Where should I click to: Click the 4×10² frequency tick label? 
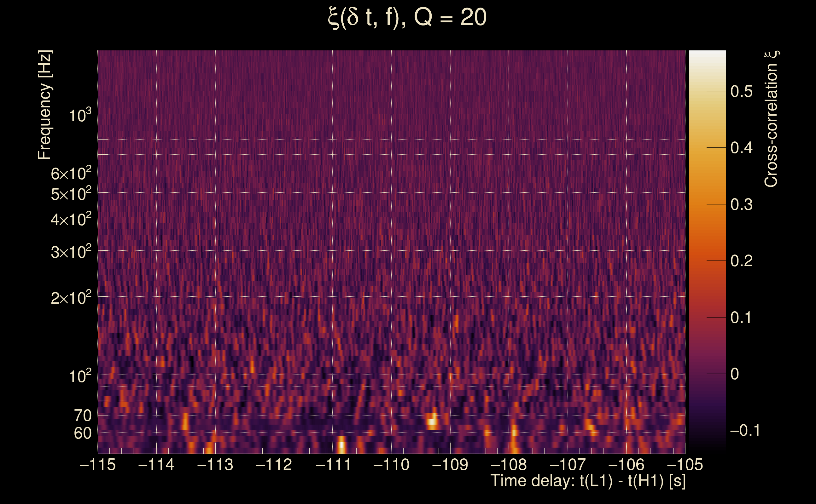click(71, 219)
